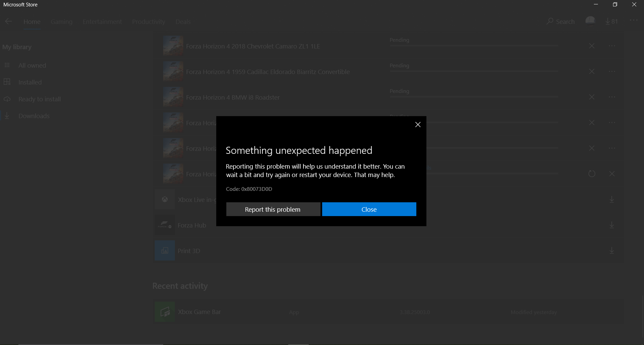Close the error dialog with X icon
Viewport: 644px width, 345px height.
click(x=418, y=125)
